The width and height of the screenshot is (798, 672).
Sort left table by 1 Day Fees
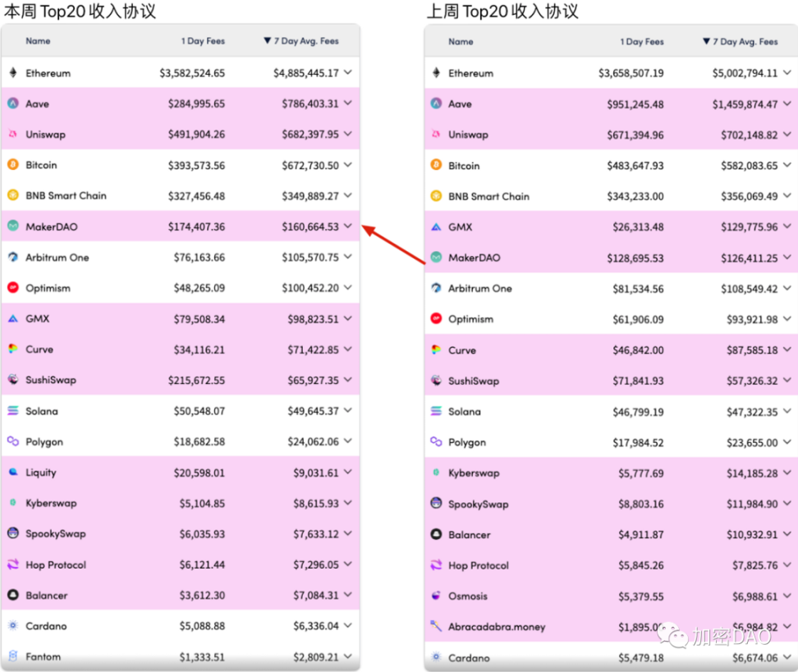point(203,41)
